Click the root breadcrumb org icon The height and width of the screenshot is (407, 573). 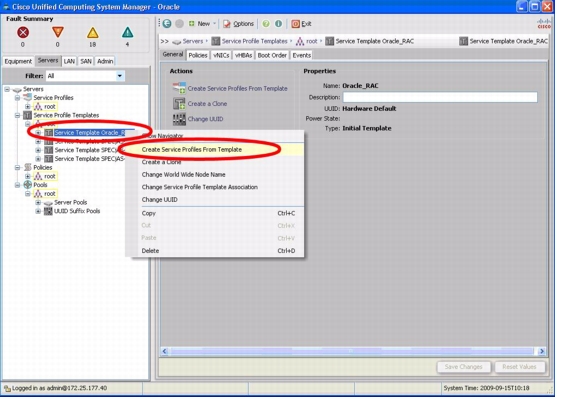coord(300,41)
